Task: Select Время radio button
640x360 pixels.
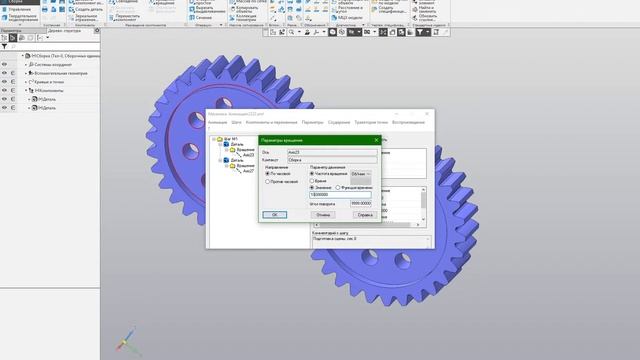Action: (x=312, y=180)
